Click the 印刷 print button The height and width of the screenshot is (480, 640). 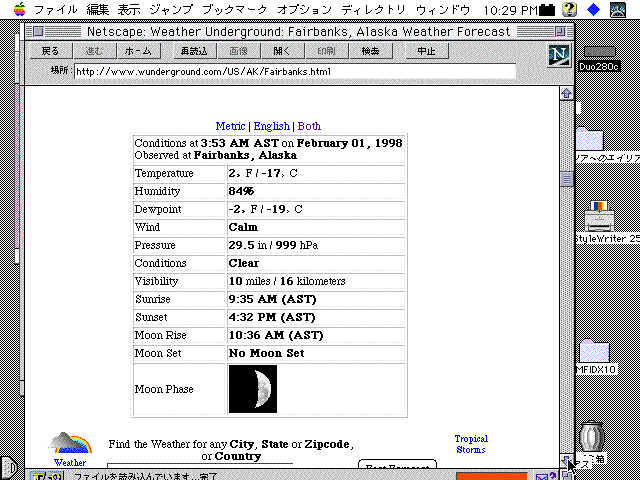pyautogui.click(x=326, y=51)
